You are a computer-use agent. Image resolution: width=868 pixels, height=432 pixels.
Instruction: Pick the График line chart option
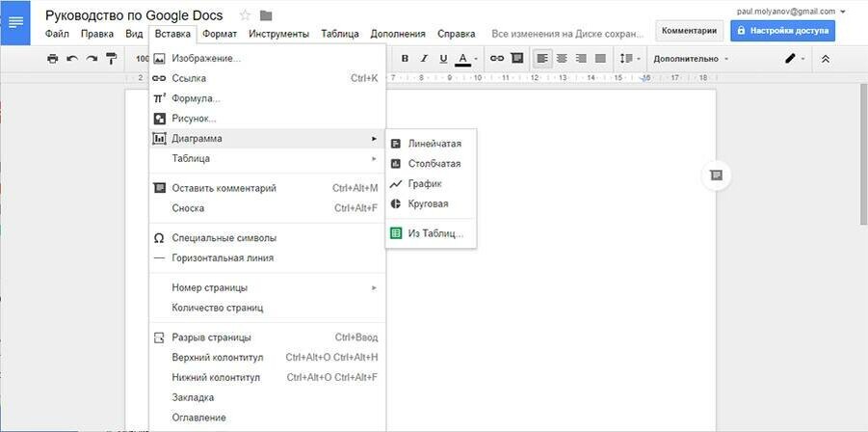pyautogui.click(x=431, y=183)
